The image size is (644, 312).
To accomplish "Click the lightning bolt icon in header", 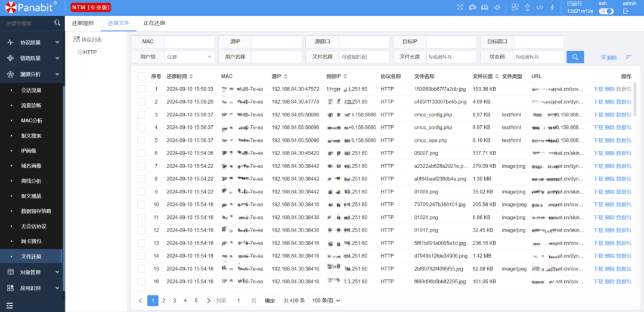I will [x=552, y=7].
